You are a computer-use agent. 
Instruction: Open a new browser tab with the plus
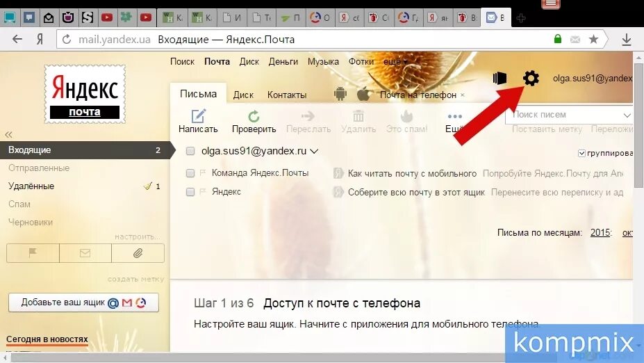pos(521,18)
